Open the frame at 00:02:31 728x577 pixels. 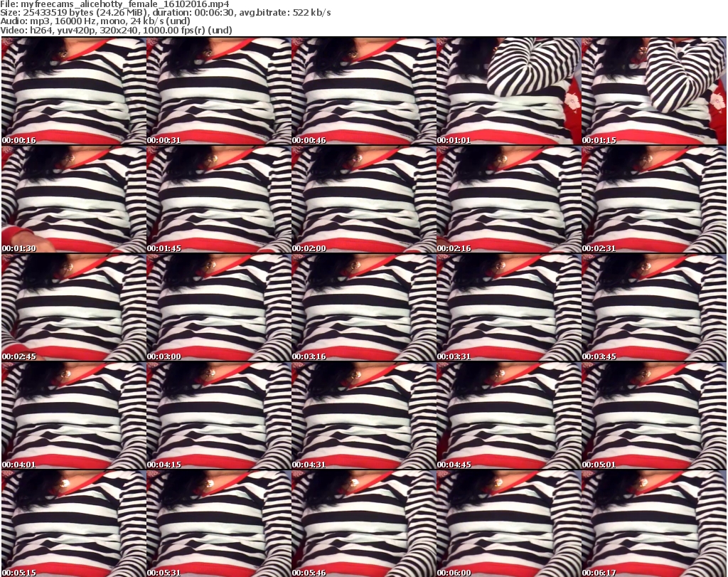(654, 199)
